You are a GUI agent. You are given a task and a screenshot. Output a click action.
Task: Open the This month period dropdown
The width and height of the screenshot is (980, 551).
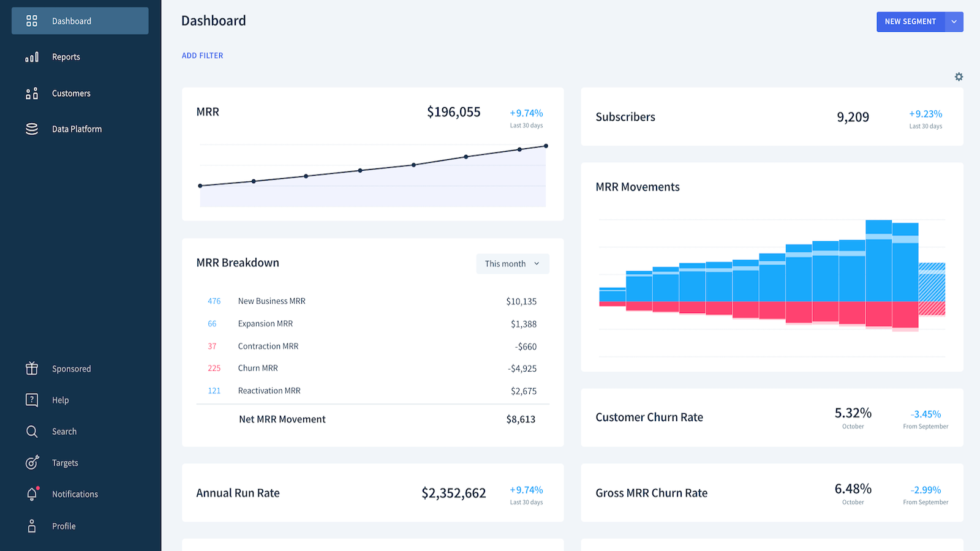point(513,264)
